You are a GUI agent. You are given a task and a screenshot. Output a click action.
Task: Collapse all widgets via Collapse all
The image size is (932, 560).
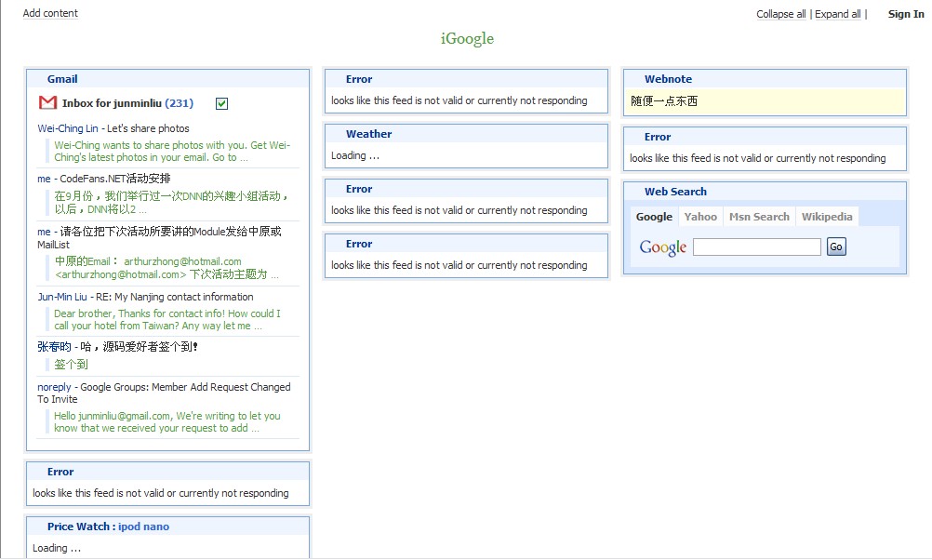(x=781, y=14)
